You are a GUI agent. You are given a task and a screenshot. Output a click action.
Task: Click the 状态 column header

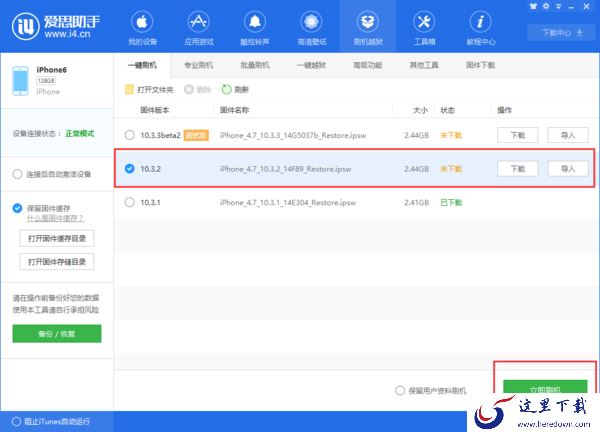point(447,110)
